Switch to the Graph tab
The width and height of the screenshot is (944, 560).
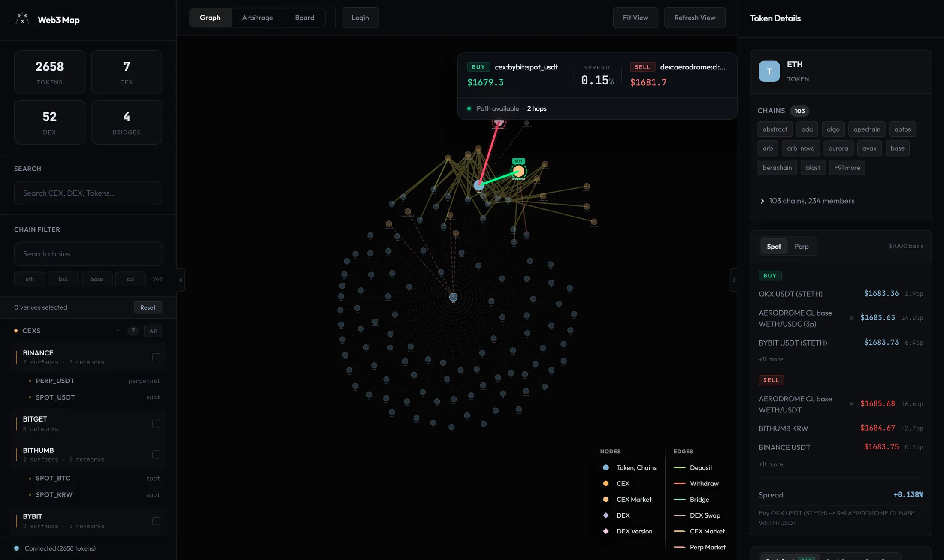[x=210, y=18]
